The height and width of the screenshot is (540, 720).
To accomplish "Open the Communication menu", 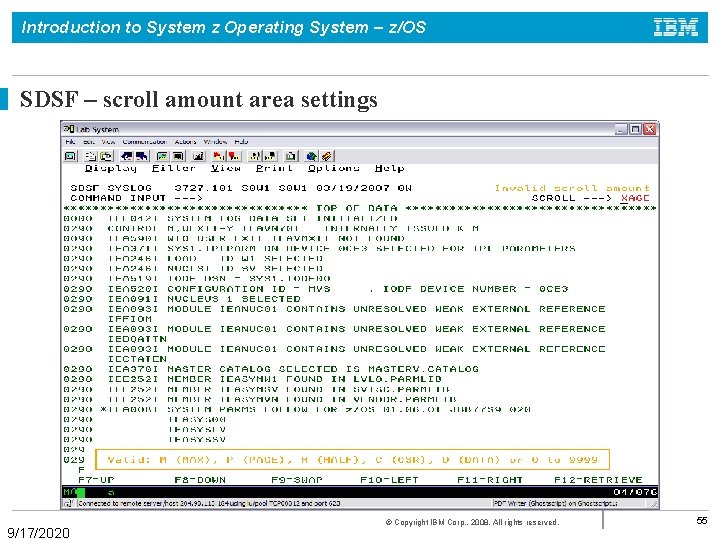I will tap(144, 142).
